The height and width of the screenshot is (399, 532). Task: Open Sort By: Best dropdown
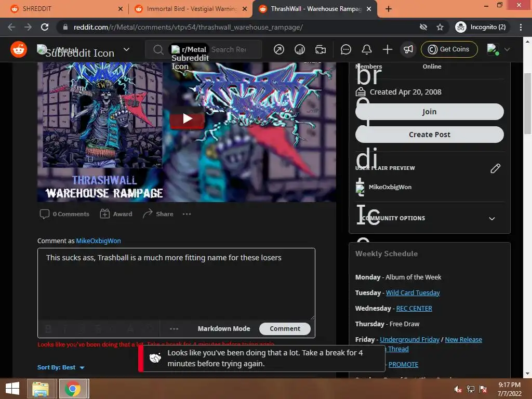click(x=61, y=367)
